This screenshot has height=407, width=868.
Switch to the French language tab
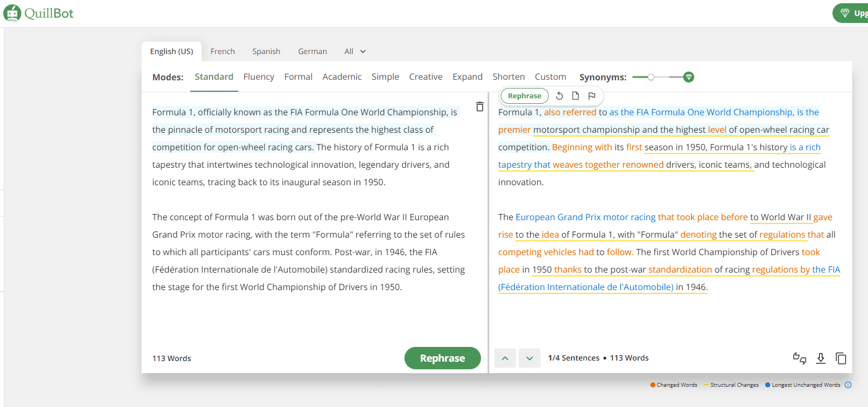pyautogui.click(x=222, y=51)
